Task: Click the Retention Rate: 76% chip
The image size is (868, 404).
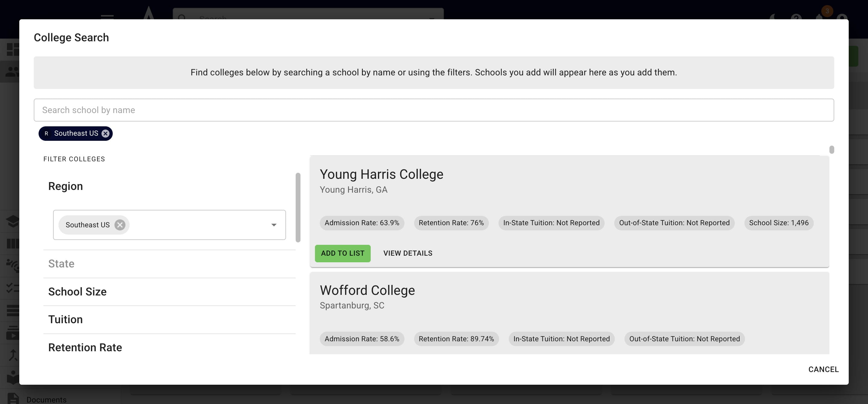Action: pyautogui.click(x=451, y=223)
